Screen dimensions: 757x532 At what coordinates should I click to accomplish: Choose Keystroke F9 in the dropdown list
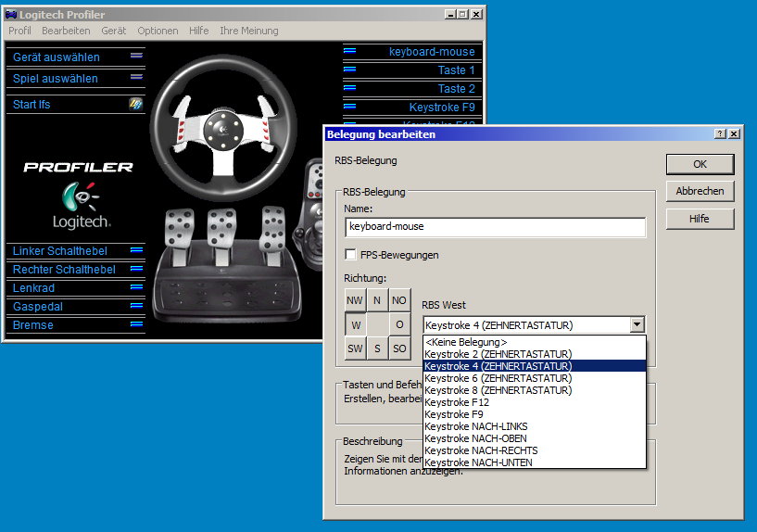535,414
